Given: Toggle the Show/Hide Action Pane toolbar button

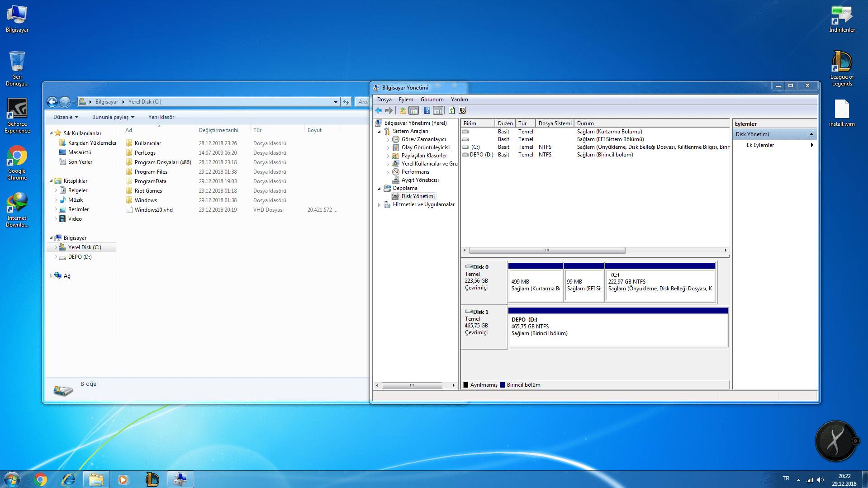Looking at the screenshot, I should click(x=438, y=110).
